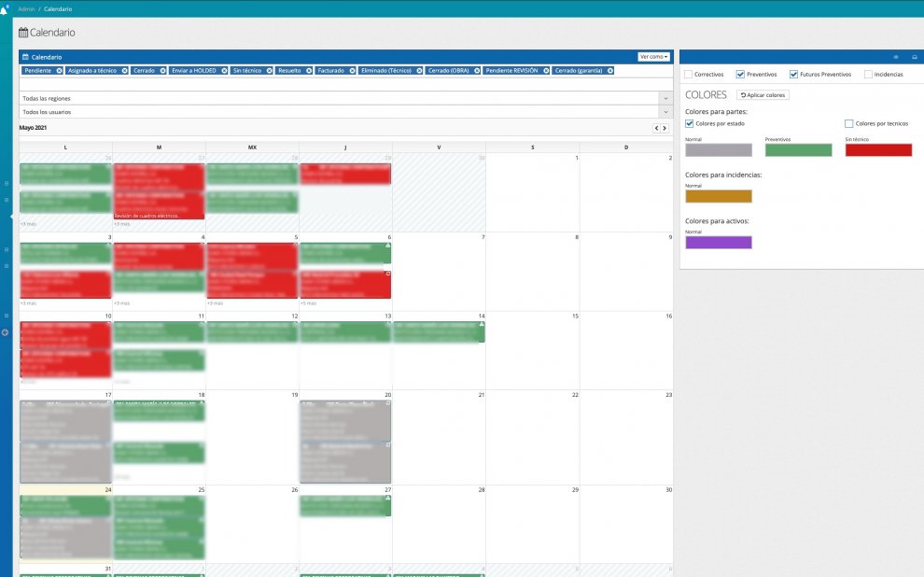Screen dimensions: 924x577
Task: Remove the Sin técnico filter tag
Action: coord(270,71)
